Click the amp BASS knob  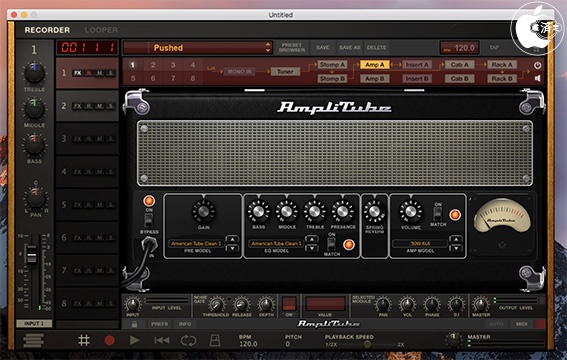[258, 211]
